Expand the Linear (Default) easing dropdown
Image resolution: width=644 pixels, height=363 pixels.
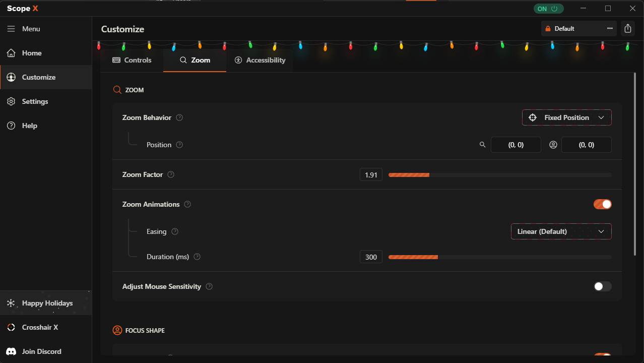561,231
